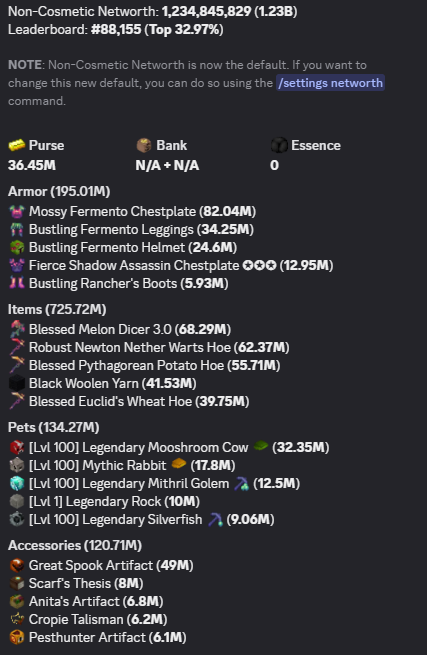Click the Bustling Fermento Helmet icon
This screenshot has width=427, height=655.
coord(17,247)
